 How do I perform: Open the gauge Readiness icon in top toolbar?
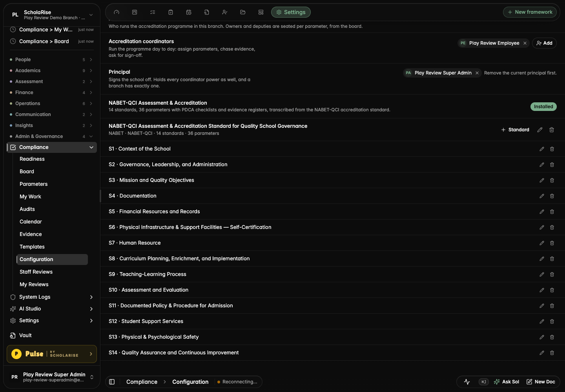(117, 12)
